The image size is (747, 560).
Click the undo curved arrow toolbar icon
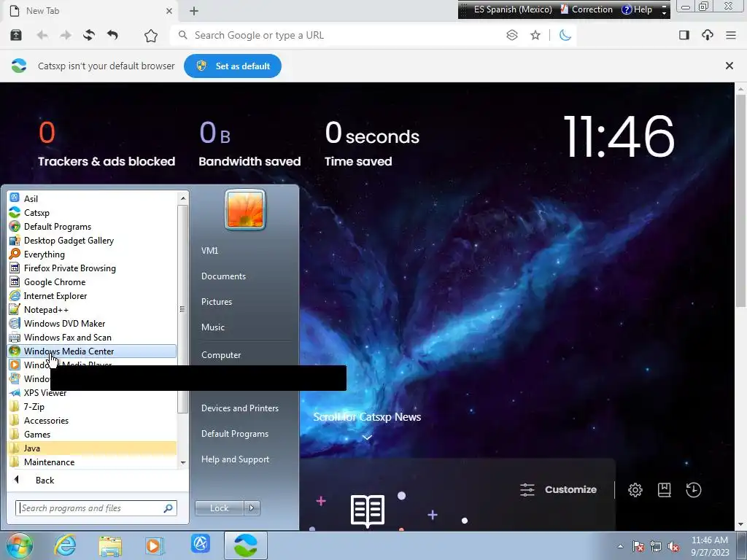112,35
